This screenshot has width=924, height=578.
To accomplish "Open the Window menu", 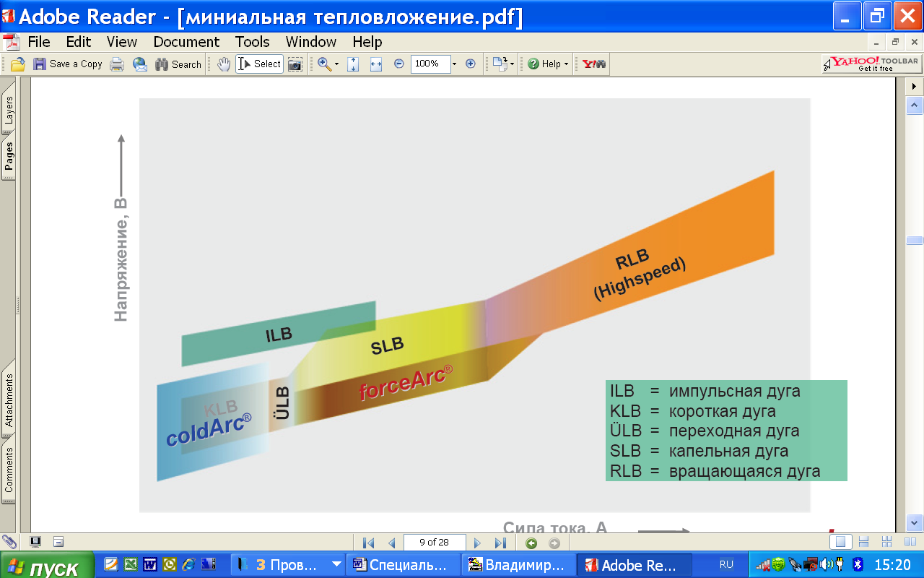I will pyautogui.click(x=311, y=42).
